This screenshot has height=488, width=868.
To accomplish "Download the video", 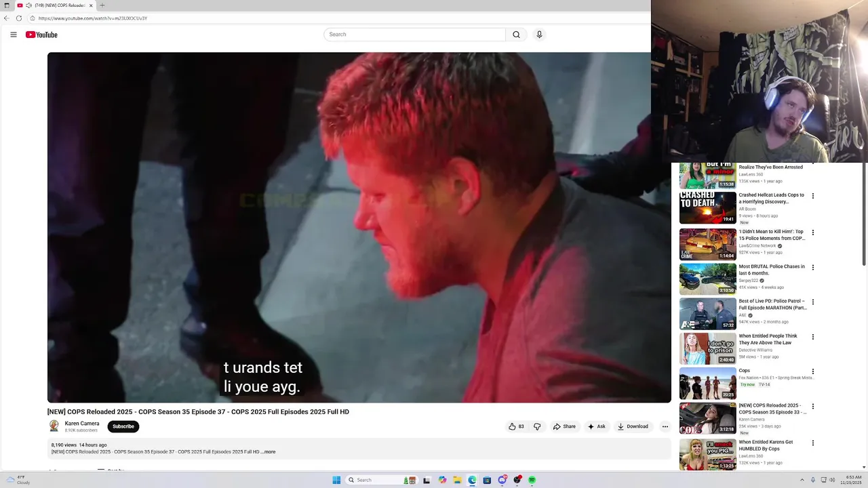I will pyautogui.click(x=633, y=426).
